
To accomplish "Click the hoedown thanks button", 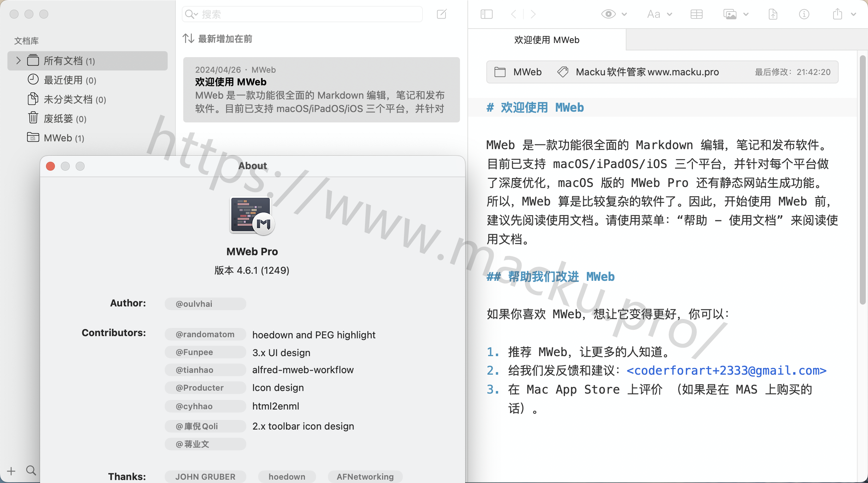I will coord(287,477).
